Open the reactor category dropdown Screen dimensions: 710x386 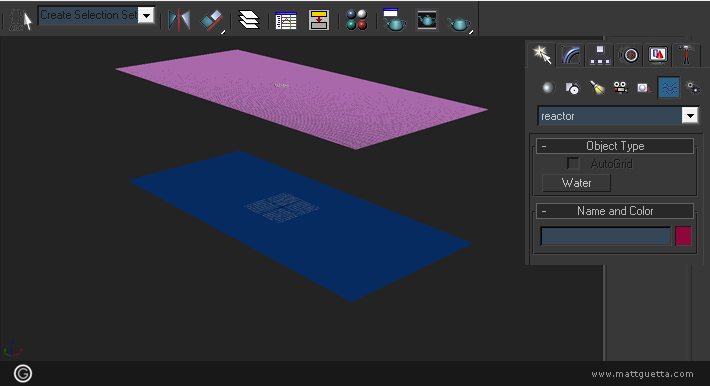coord(690,116)
